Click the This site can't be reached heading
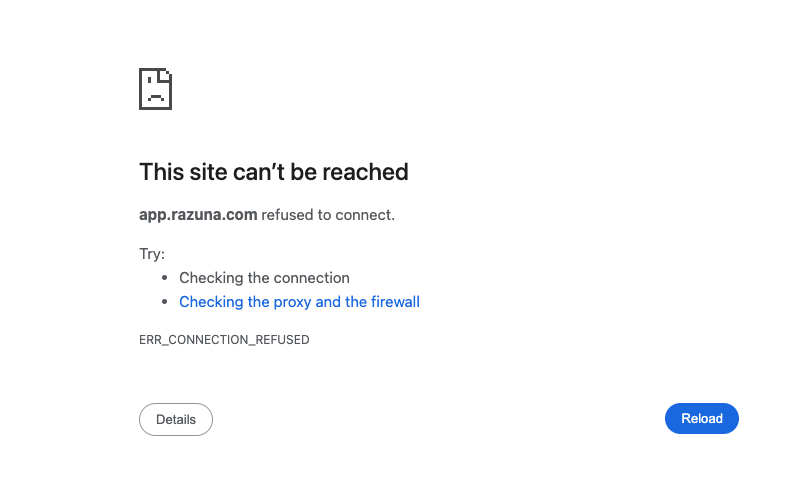808x488 pixels. [x=274, y=172]
